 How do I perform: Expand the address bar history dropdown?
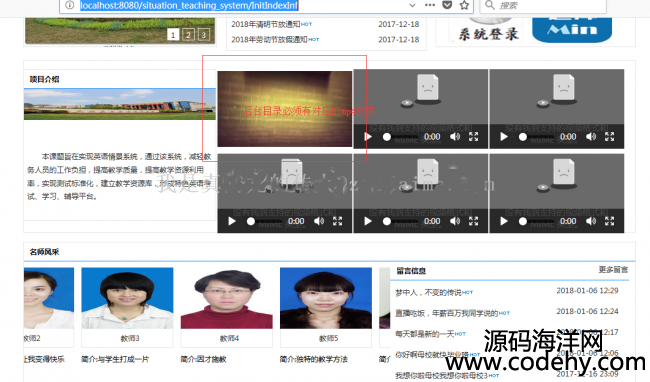coord(412,5)
